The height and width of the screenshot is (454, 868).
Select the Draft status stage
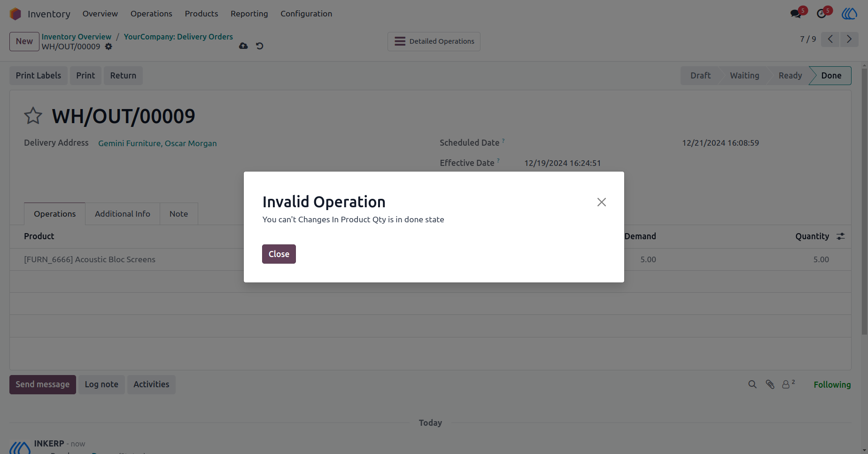coord(700,76)
